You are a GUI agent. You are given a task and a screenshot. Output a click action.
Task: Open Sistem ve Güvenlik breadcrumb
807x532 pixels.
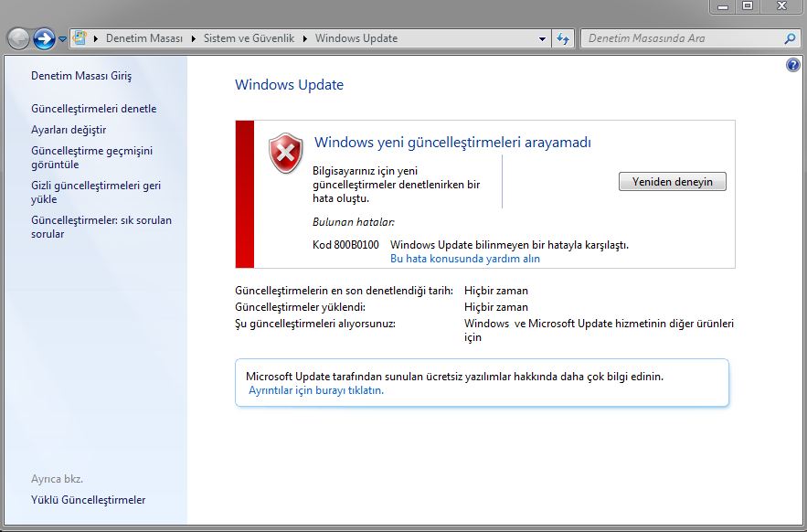[x=250, y=38]
